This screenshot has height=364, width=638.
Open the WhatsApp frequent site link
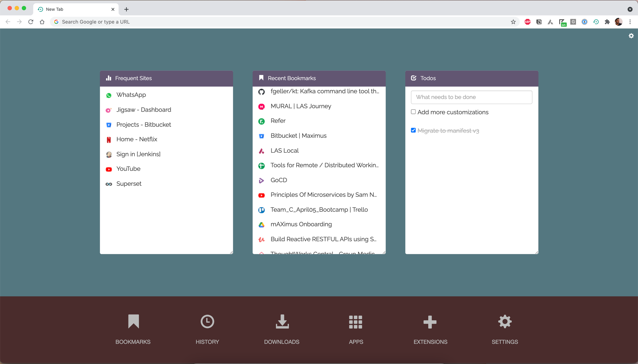coord(131,95)
